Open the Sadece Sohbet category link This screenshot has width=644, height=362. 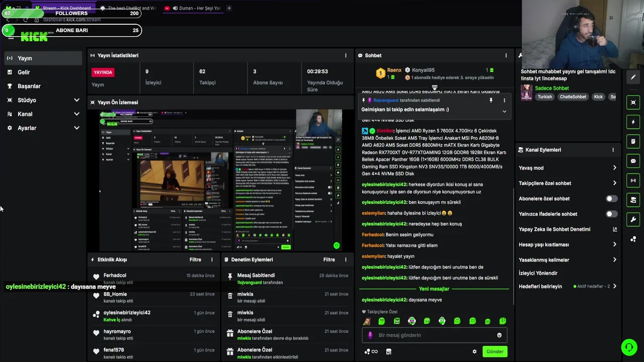click(552, 88)
